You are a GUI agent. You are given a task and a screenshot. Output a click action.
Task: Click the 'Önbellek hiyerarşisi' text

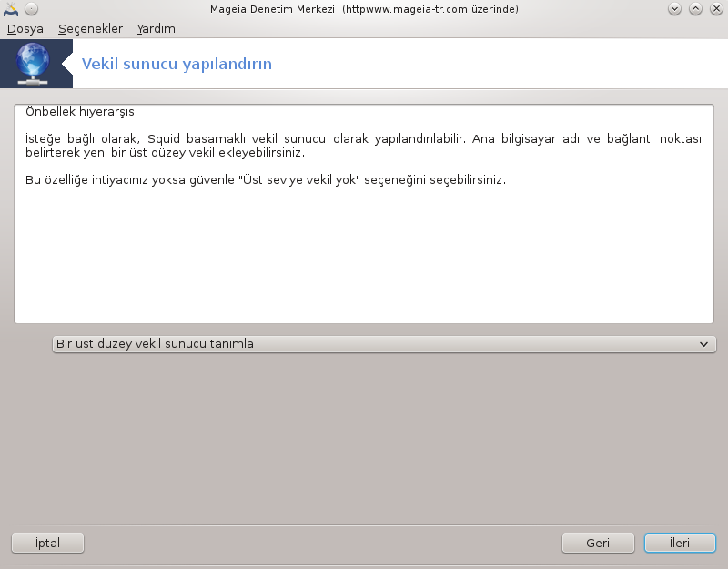pyautogui.click(x=81, y=111)
